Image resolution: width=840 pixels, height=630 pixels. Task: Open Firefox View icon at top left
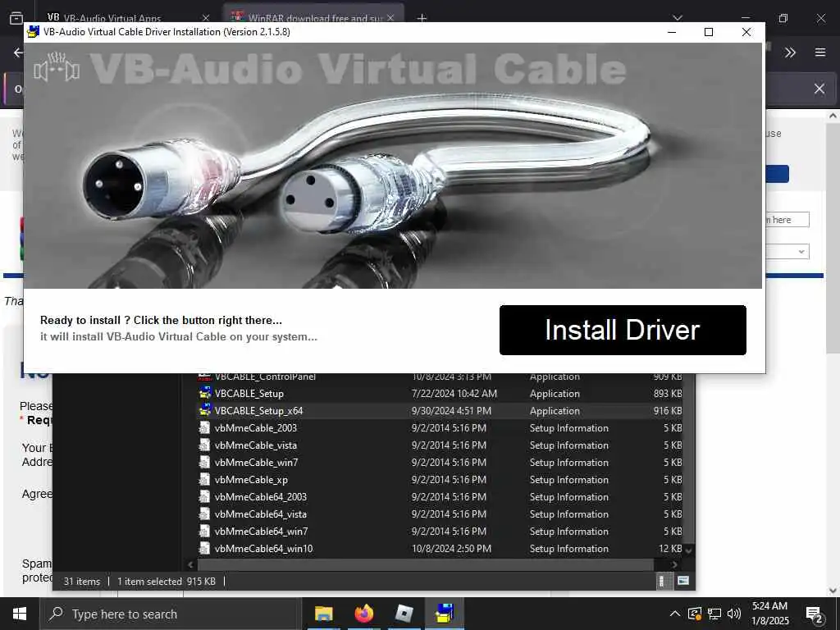point(16,18)
